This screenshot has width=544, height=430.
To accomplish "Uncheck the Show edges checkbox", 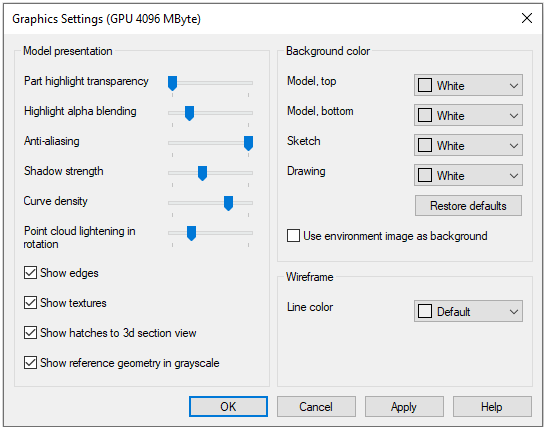I will pos(31,273).
